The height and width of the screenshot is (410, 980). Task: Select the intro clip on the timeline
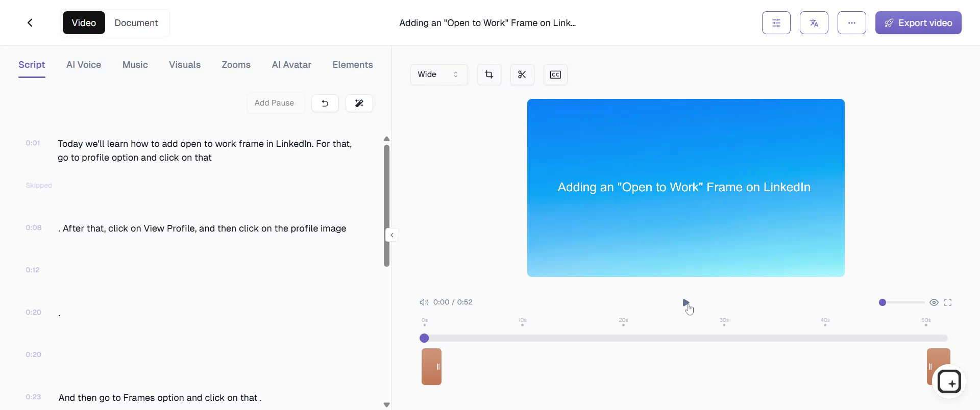point(431,367)
